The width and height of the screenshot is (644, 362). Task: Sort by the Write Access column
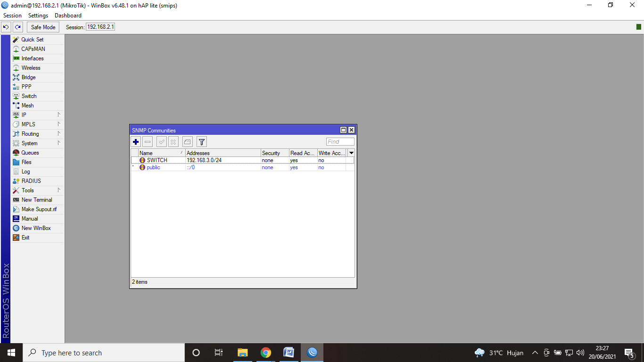tap(332, 153)
